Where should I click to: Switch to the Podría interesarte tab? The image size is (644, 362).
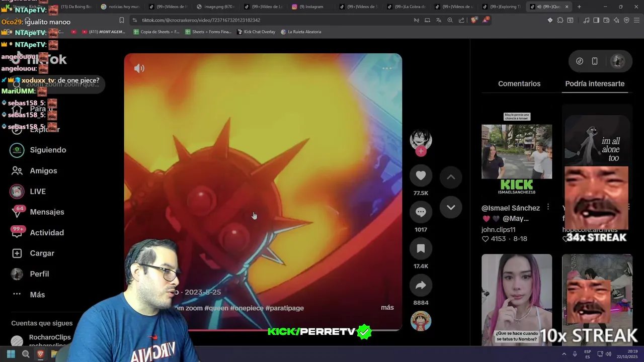pos(595,83)
